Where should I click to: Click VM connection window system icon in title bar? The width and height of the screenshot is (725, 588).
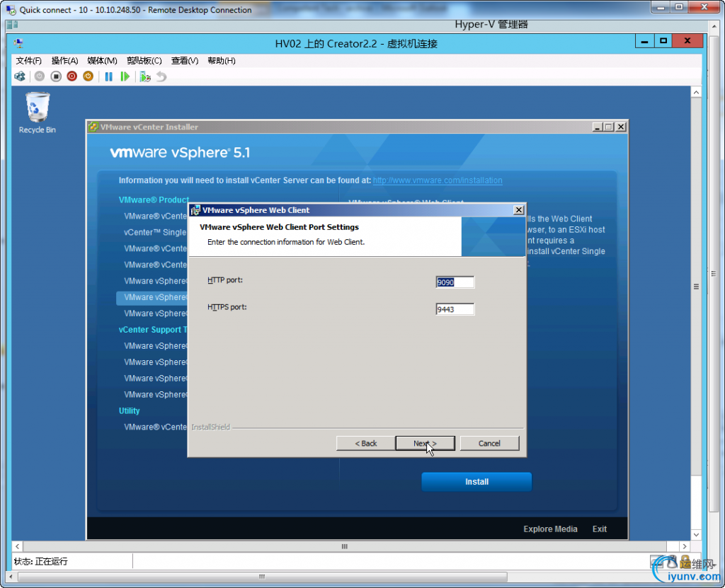pyautogui.click(x=18, y=43)
